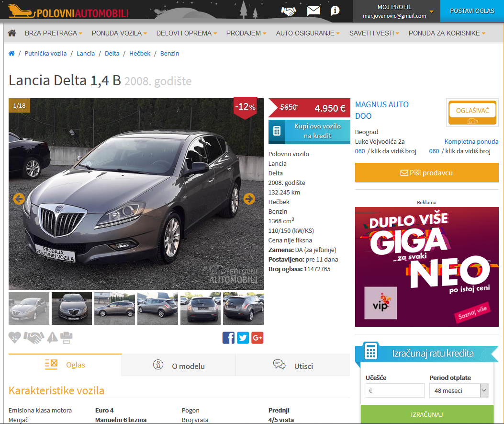The height and width of the screenshot is (424, 504).
Task: Report listing with warning triangle icon
Action: click(52, 337)
